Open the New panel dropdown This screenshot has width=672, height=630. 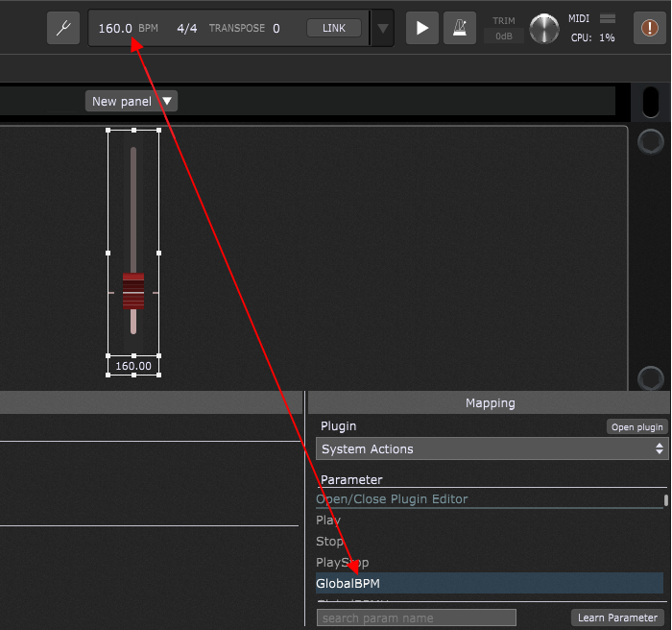click(132, 101)
